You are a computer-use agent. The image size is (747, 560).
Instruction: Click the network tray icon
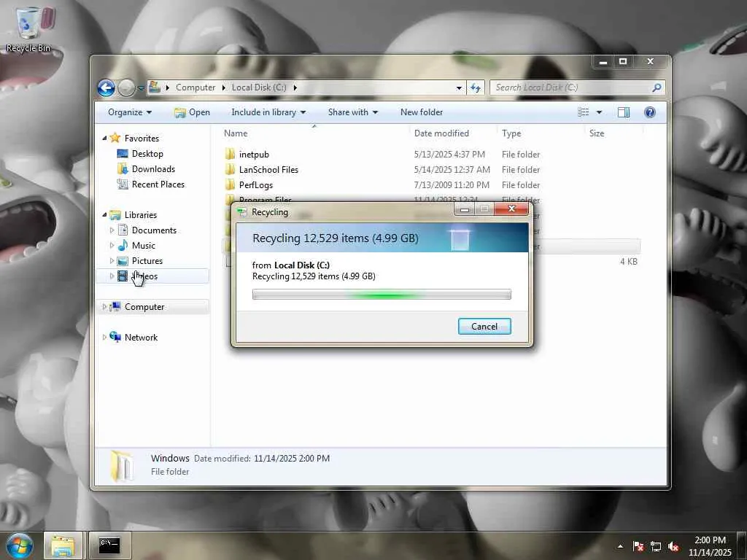656,547
